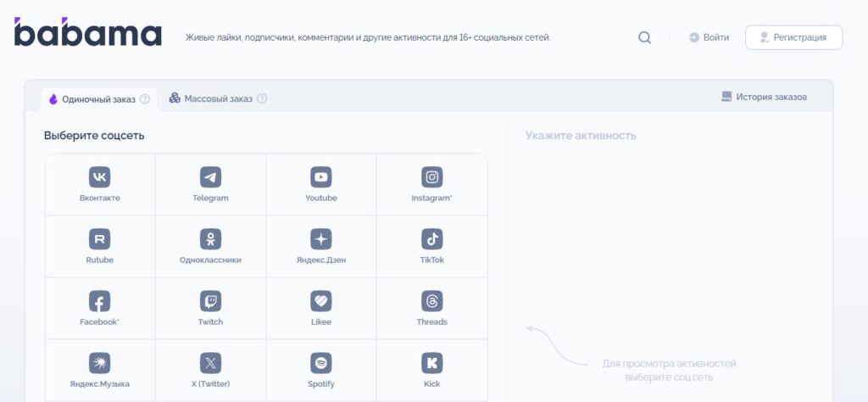Click the Яндекс.Музыка label text
This screenshot has width=868, height=402.
pos(100,384)
